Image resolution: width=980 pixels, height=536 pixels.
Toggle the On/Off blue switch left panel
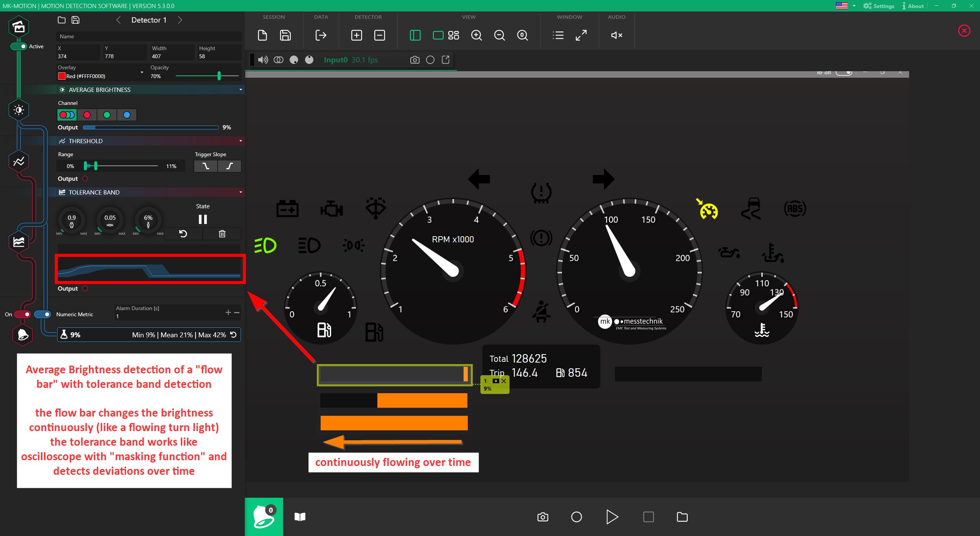(x=44, y=314)
